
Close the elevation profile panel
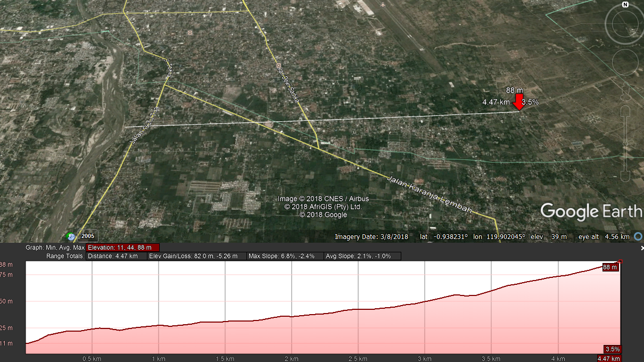[x=640, y=248]
